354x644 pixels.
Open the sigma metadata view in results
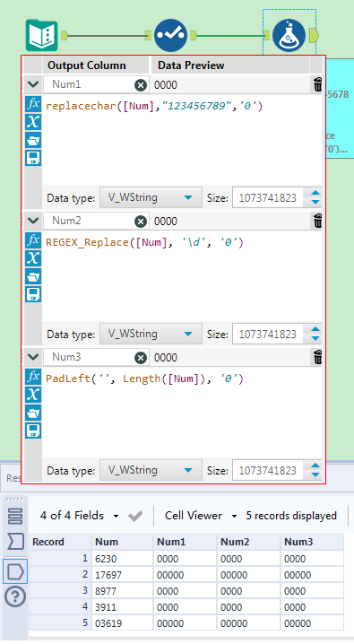[x=15, y=542]
